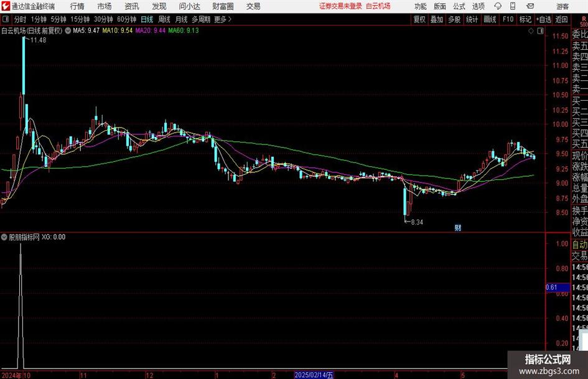Switch to 15分钟 period tab
This screenshot has width=588, height=379.
pos(80,19)
